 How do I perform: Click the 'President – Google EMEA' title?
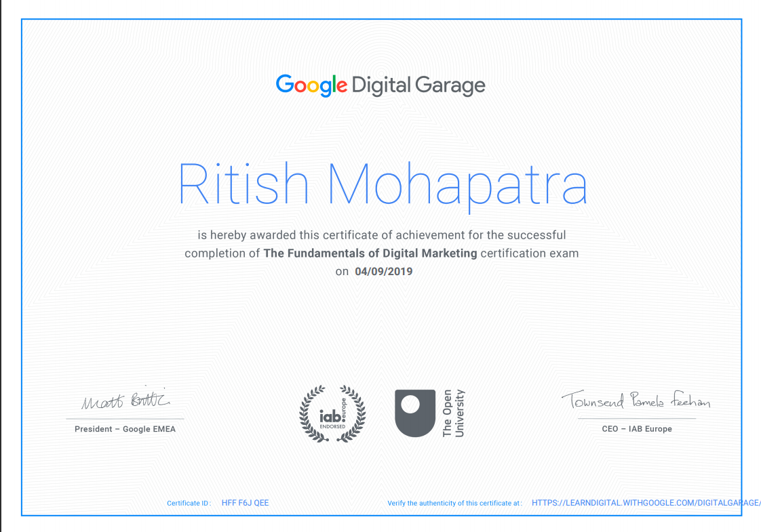point(125,429)
